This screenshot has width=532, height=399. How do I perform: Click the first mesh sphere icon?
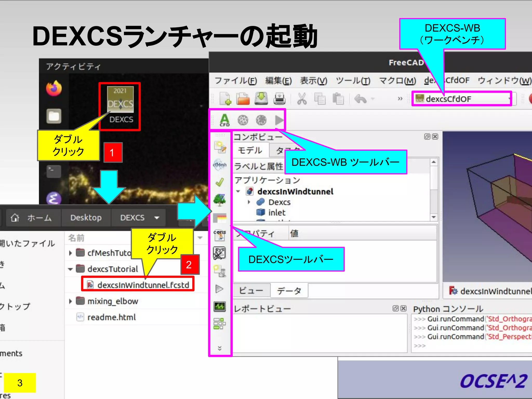point(243,120)
